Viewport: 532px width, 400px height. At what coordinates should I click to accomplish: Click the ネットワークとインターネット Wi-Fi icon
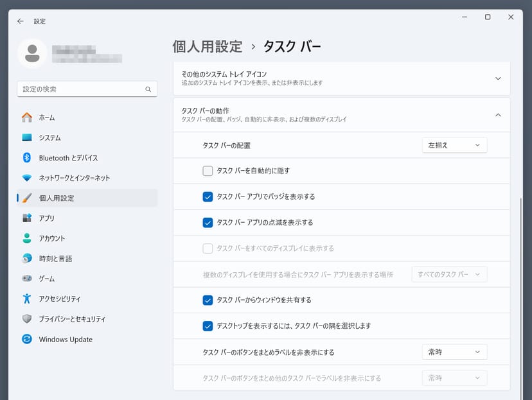coord(27,178)
